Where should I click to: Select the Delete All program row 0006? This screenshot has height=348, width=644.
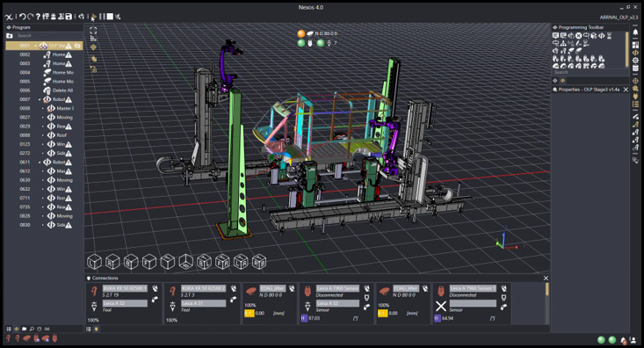[x=44, y=91]
